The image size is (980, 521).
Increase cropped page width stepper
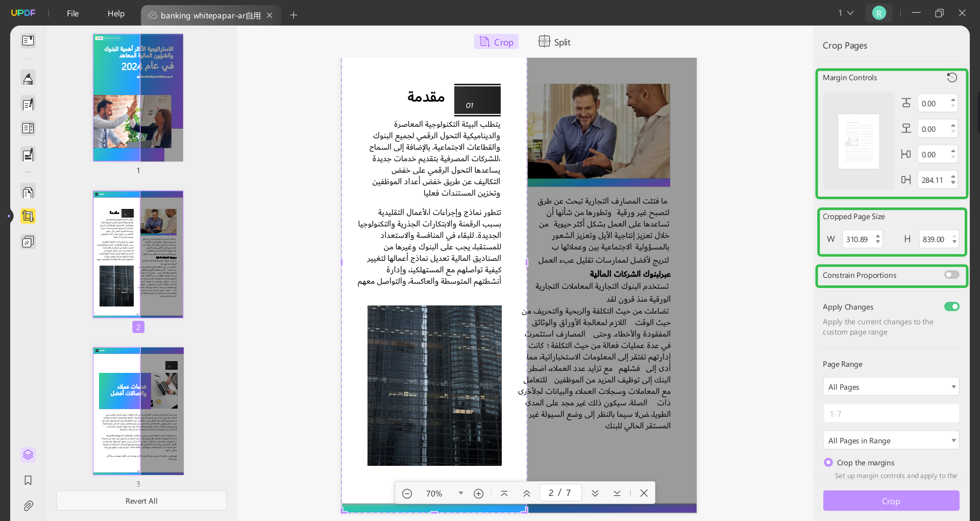tap(878, 236)
